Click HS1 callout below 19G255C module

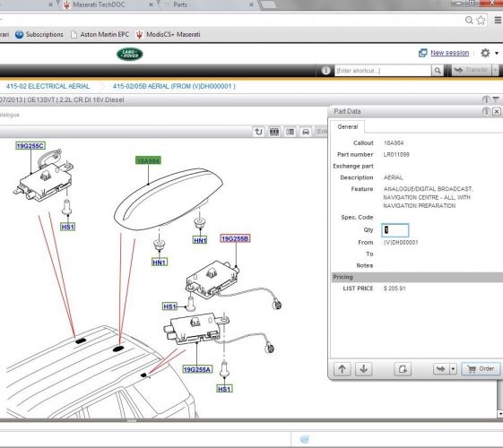click(x=67, y=227)
